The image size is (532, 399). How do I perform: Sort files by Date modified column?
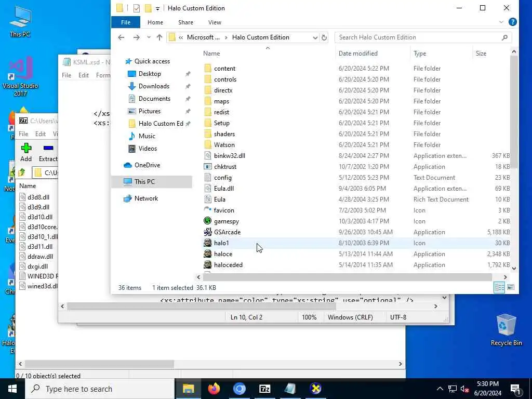click(373, 54)
